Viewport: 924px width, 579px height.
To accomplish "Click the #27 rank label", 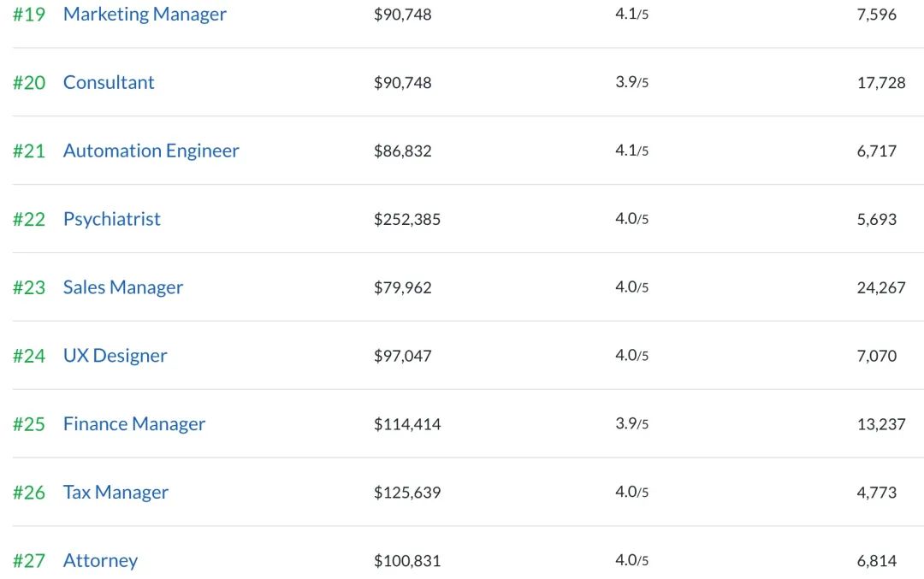I will (x=28, y=561).
